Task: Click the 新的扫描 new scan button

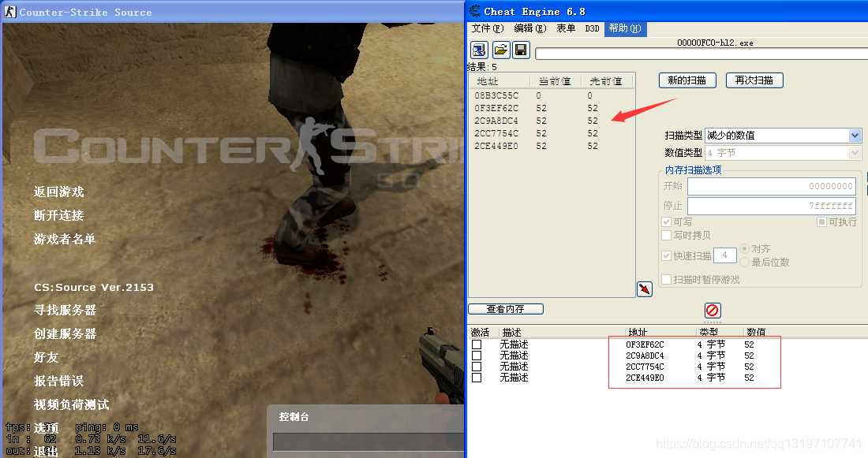Action: point(687,80)
